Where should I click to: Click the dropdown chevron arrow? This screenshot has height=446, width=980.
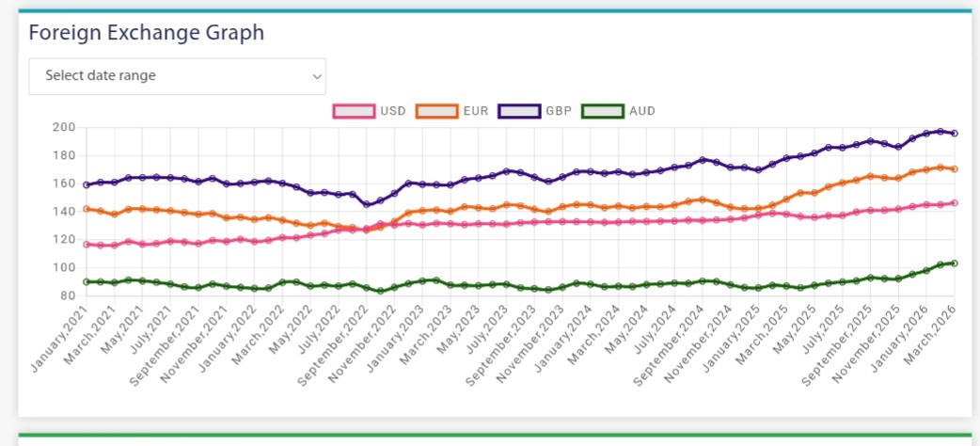317,76
